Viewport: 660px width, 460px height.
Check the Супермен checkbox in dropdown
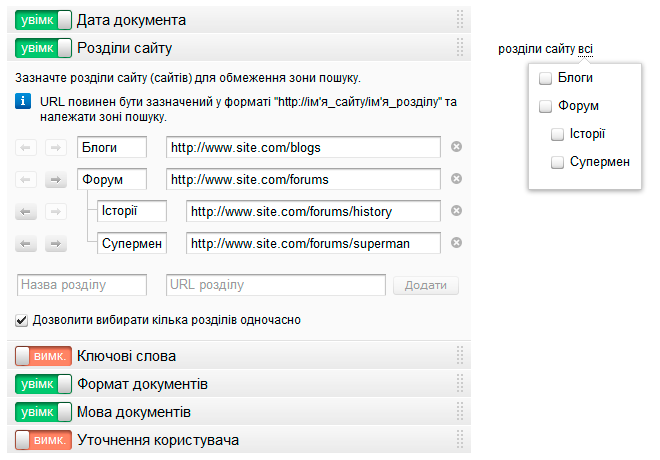pyautogui.click(x=557, y=162)
